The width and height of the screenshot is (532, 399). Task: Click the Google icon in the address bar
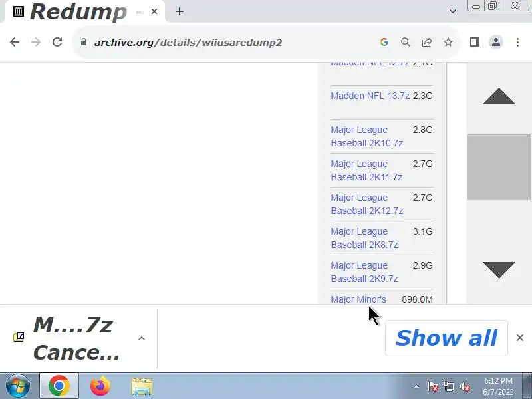tap(384, 42)
